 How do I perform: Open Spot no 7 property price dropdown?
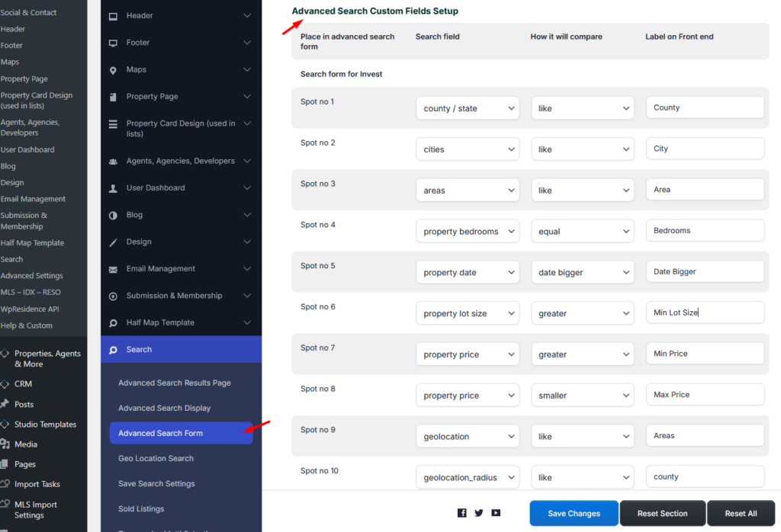coord(468,354)
